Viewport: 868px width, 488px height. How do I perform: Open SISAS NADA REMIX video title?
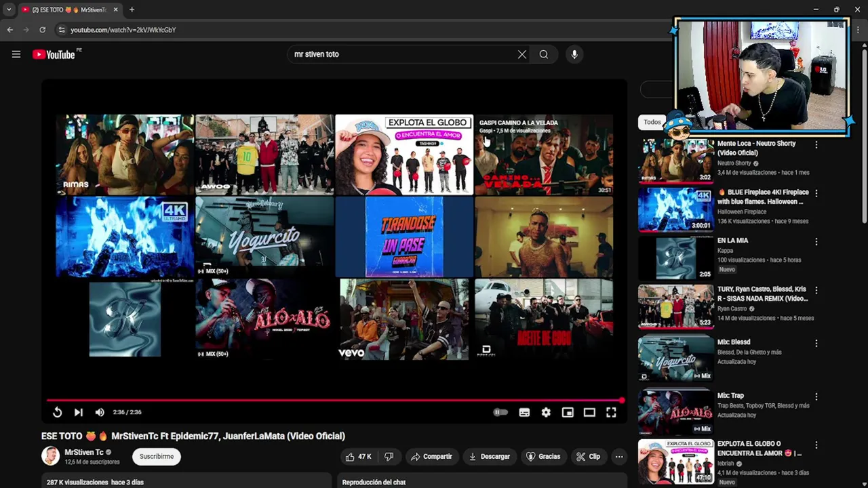click(x=762, y=293)
